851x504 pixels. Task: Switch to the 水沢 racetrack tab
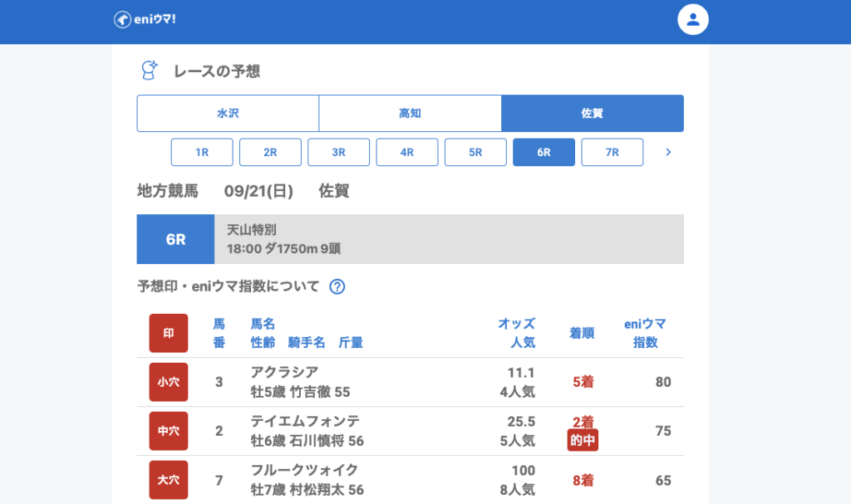click(228, 113)
